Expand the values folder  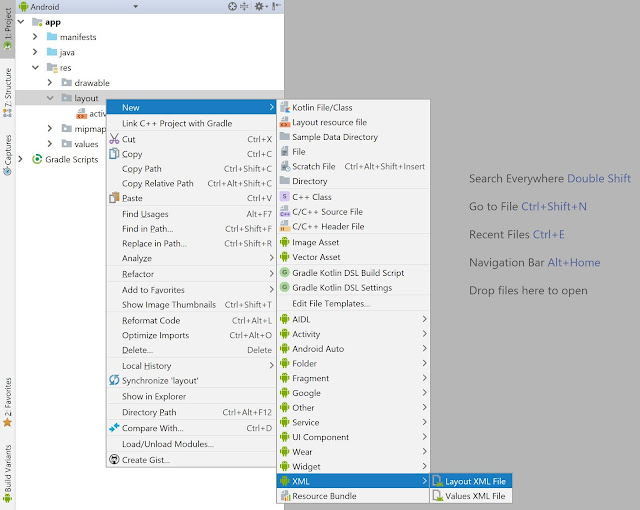pos(50,144)
